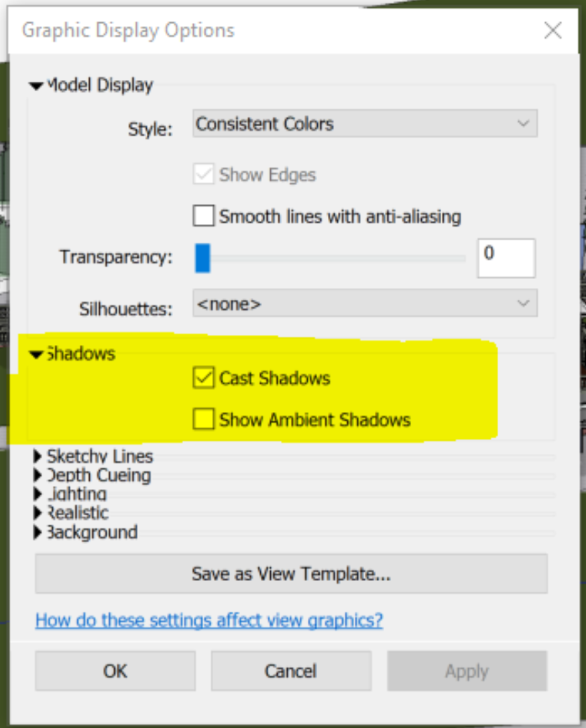This screenshot has width=586, height=728.
Task: Confirm settings with the OK button
Action: tap(115, 670)
